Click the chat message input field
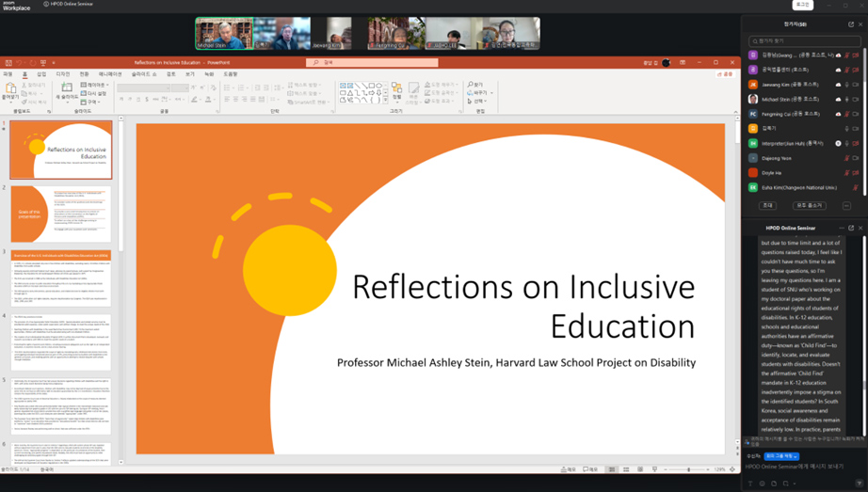Image resolution: width=868 pixels, height=492 pixels. (803, 467)
